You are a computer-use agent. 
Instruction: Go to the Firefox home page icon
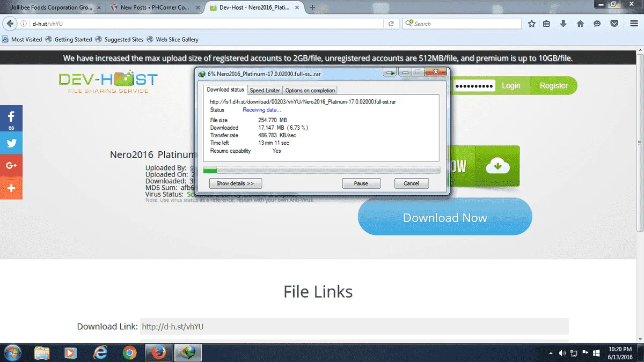click(580, 24)
